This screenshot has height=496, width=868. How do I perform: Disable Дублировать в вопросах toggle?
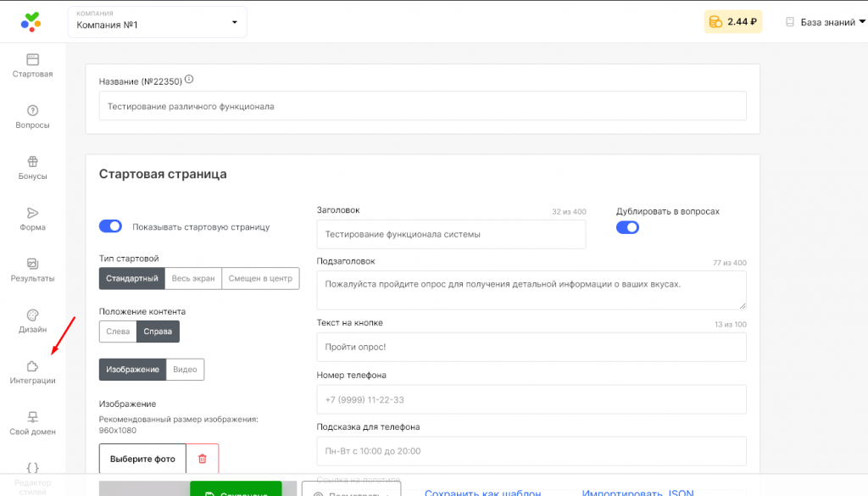pyautogui.click(x=627, y=227)
